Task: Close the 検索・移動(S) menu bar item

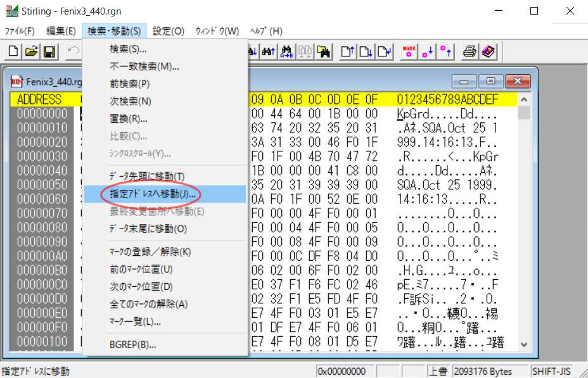Action: 114,31
